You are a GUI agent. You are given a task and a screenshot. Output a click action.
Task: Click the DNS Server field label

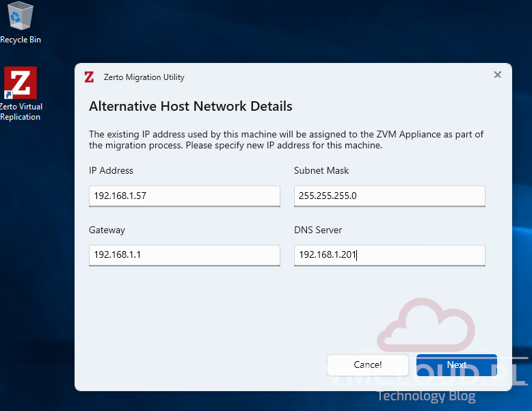tap(318, 230)
